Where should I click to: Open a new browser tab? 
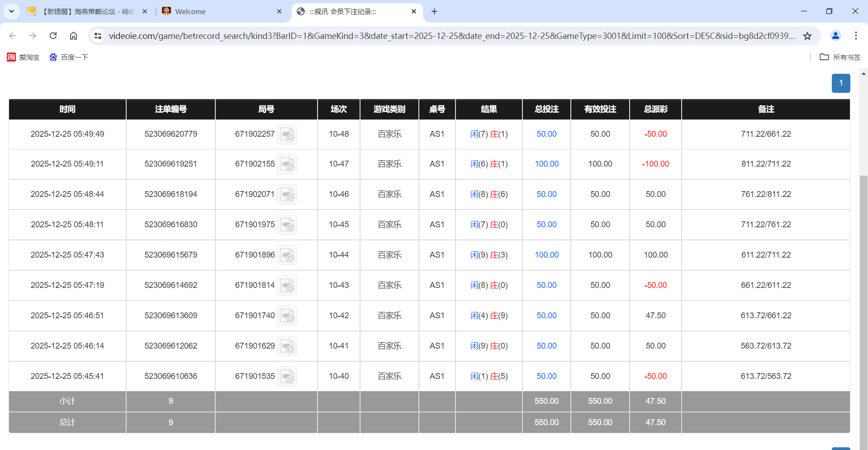click(434, 11)
